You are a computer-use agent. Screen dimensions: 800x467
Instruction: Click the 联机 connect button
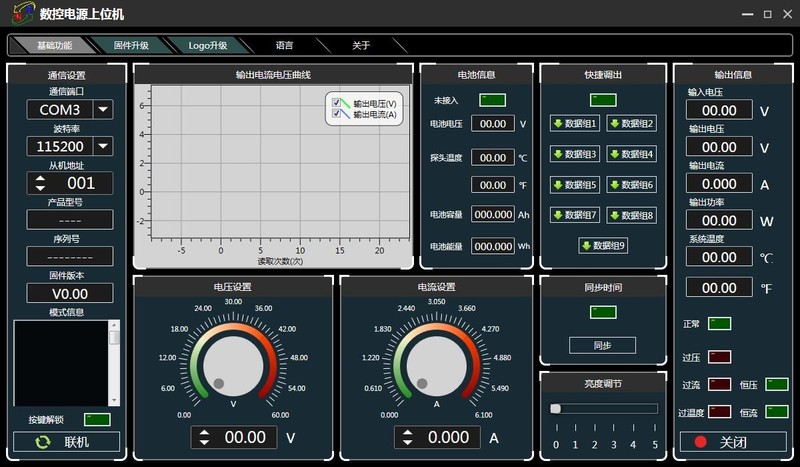67,442
